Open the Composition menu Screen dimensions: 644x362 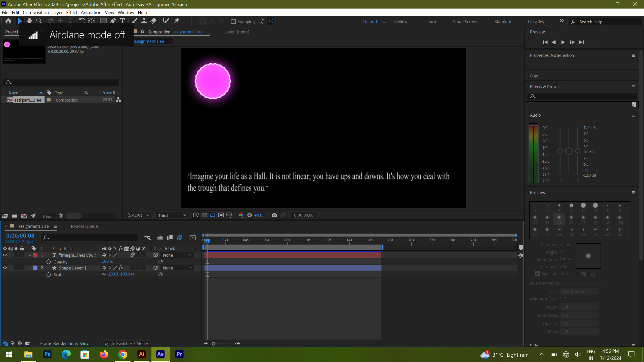[36, 13]
